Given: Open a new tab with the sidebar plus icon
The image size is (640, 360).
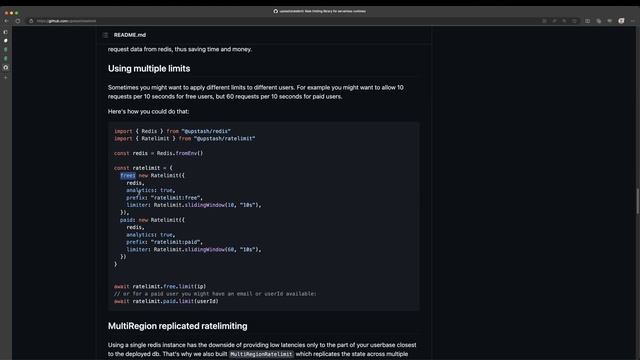Looking at the screenshot, I should pyautogui.click(x=6, y=77).
